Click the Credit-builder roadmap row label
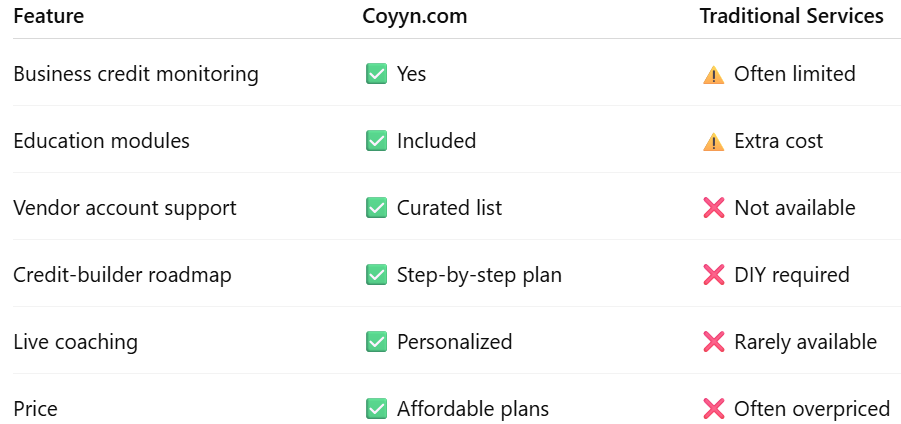The height and width of the screenshot is (424, 901). click(x=122, y=275)
